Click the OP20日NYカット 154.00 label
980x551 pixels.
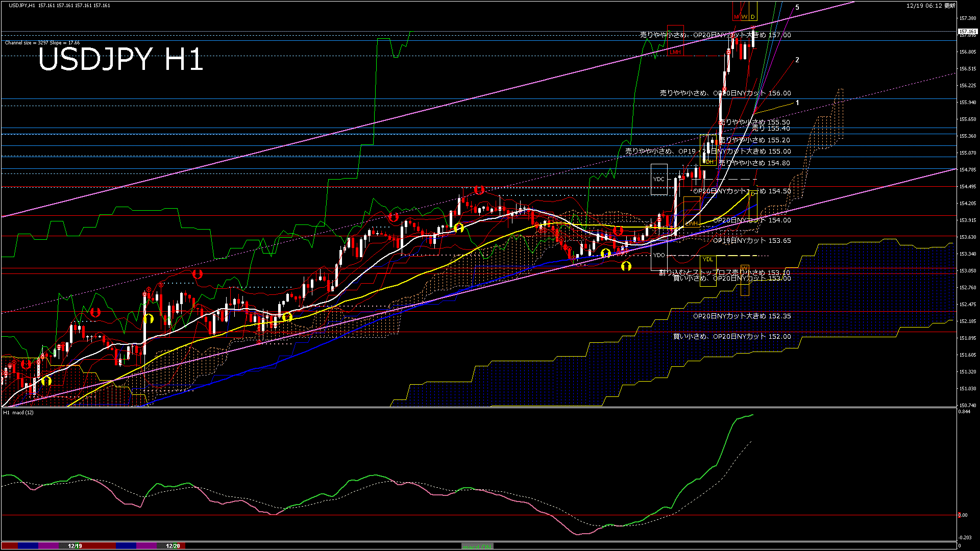pyautogui.click(x=752, y=220)
